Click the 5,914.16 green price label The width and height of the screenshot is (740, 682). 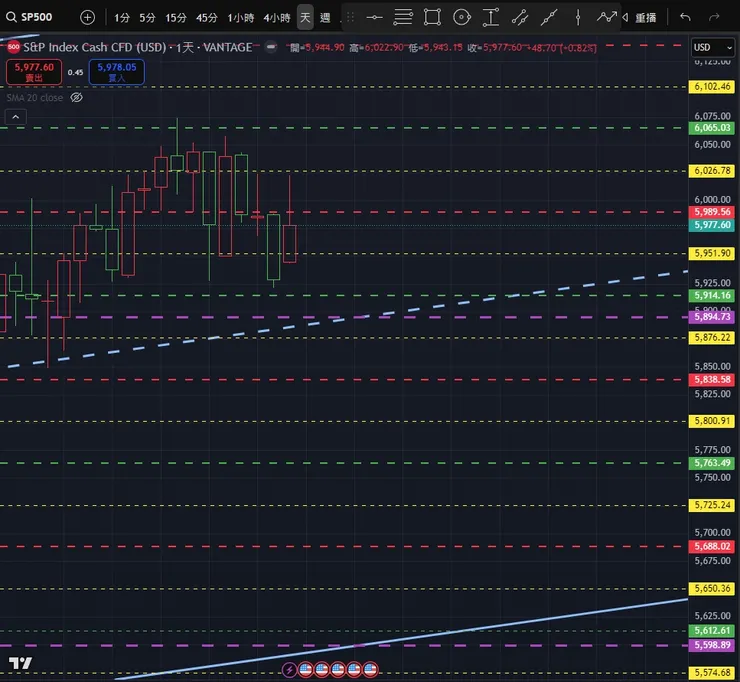click(712, 295)
